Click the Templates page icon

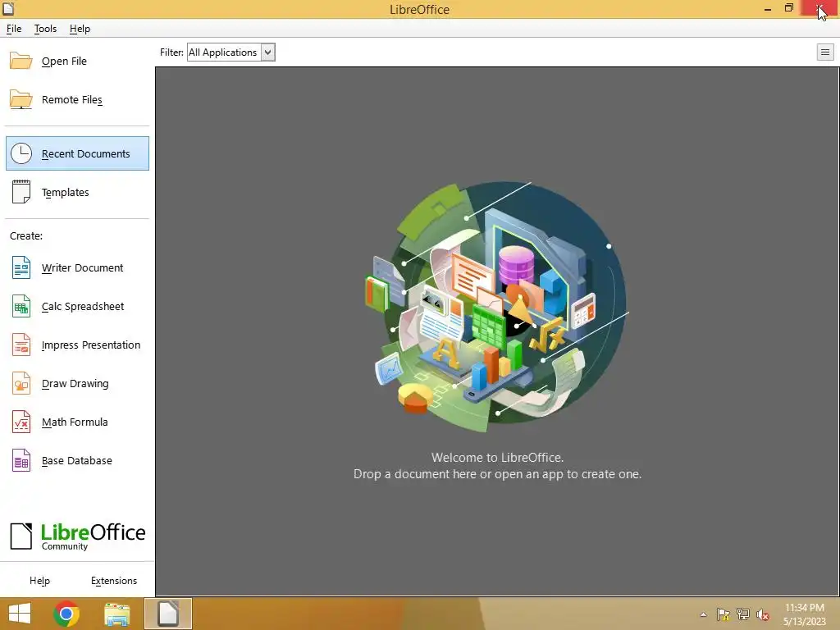[x=21, y=192]
